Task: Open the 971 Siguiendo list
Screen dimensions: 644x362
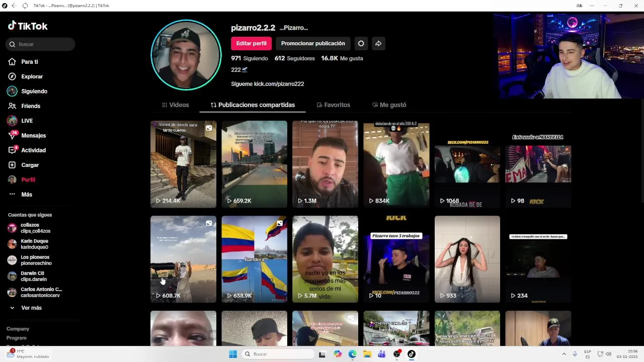Action: click(x=250, y=58)
